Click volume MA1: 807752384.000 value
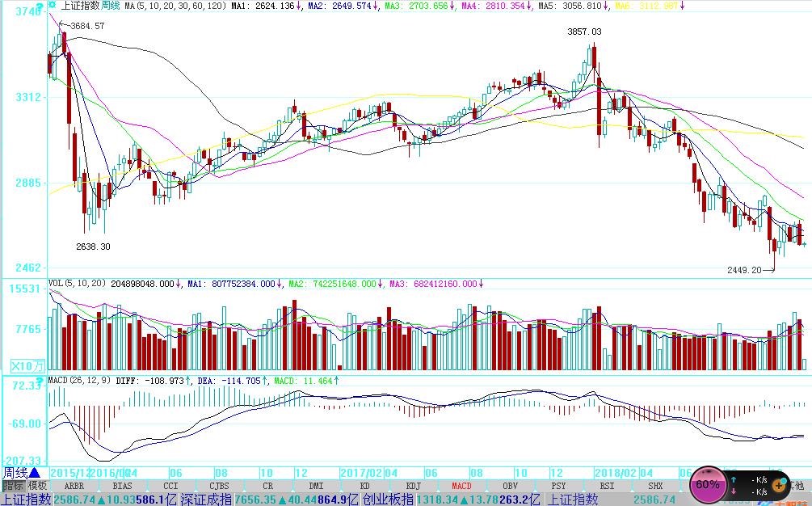 [231, 284]
